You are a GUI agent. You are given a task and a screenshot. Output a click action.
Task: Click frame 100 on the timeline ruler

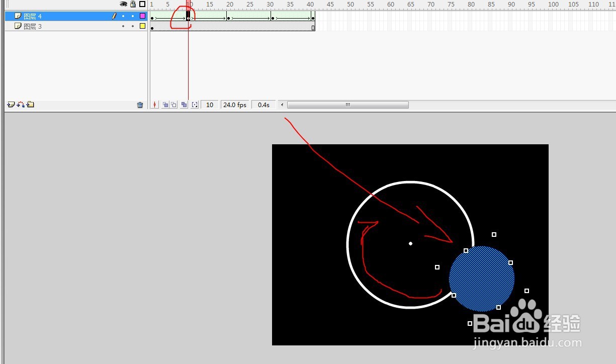pyautogui.click(x=553, y=4)
